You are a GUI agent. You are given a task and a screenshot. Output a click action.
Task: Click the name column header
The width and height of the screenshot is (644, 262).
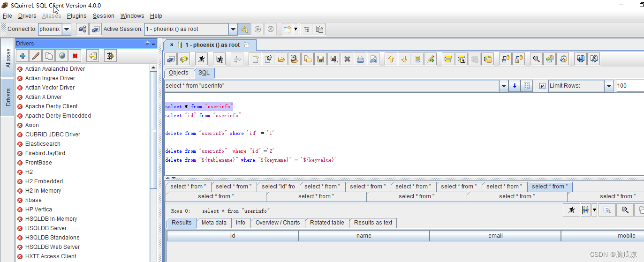point(364,236)
